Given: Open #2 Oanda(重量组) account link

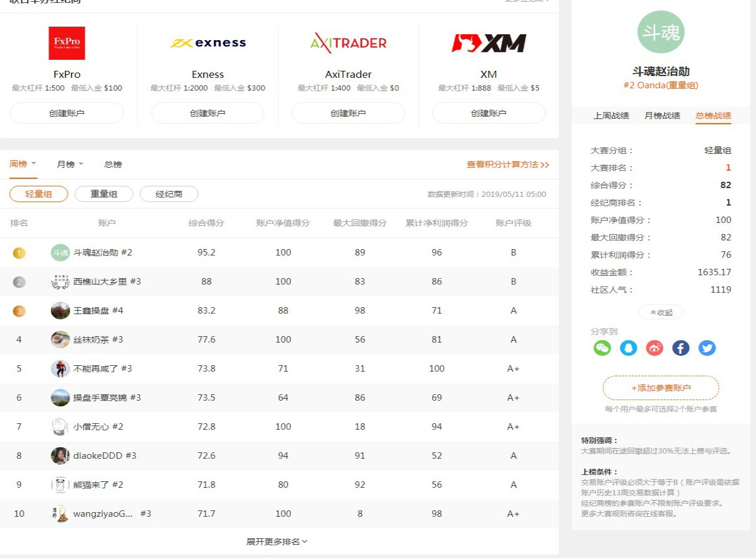Looking at the screenshot, I should 661,85.
